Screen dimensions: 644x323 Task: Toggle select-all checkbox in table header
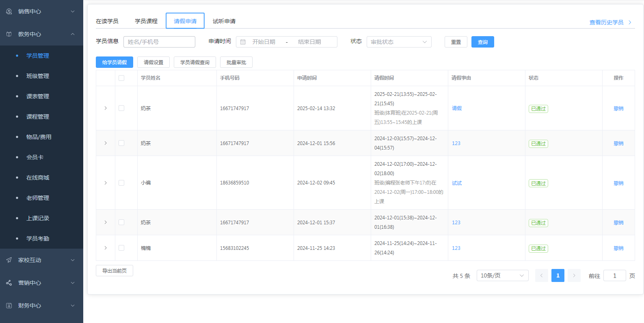click(x=121, y=78)
